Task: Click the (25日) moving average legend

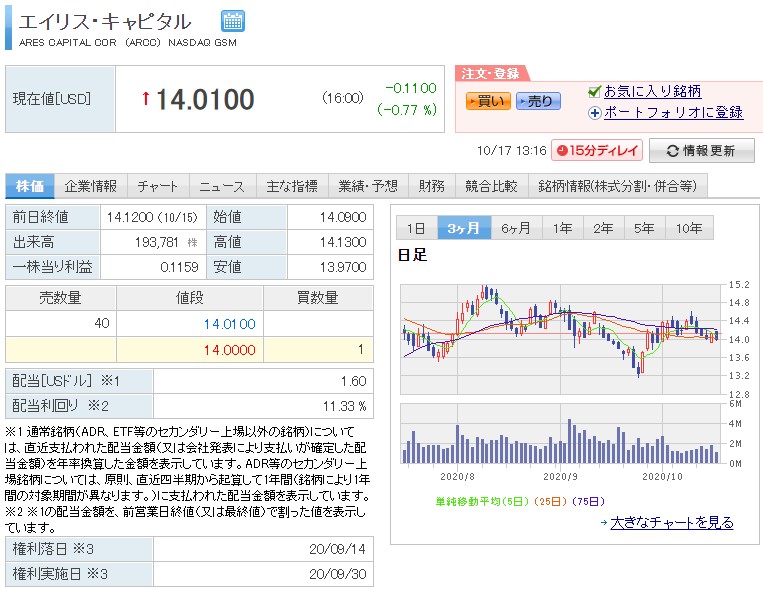Action: [x=550, y=501]
